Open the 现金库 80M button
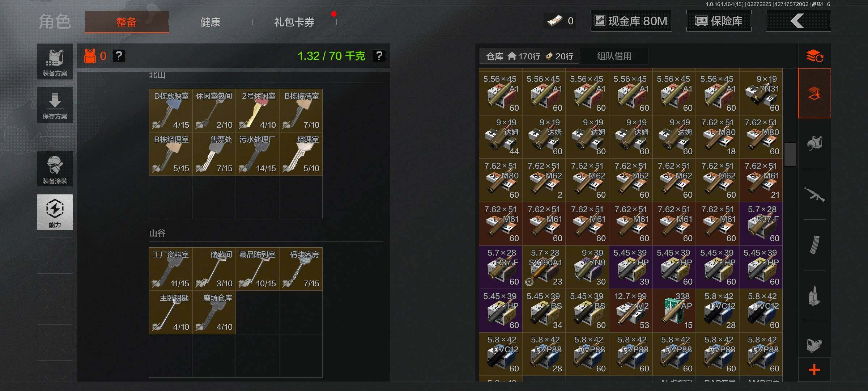The image size is (868, 391). pyautogui.click(x=631, y=21)
